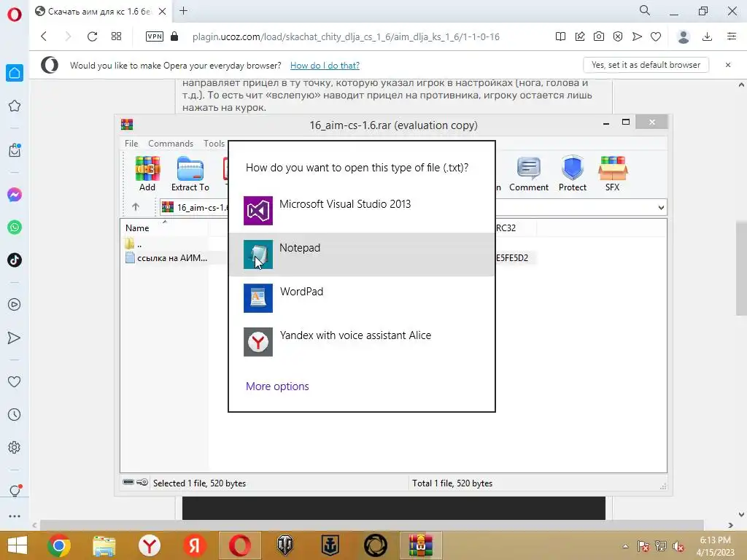Open the Opera account profile icon
The height and width of the screenshot is (560, 747).
coord(684,36)
